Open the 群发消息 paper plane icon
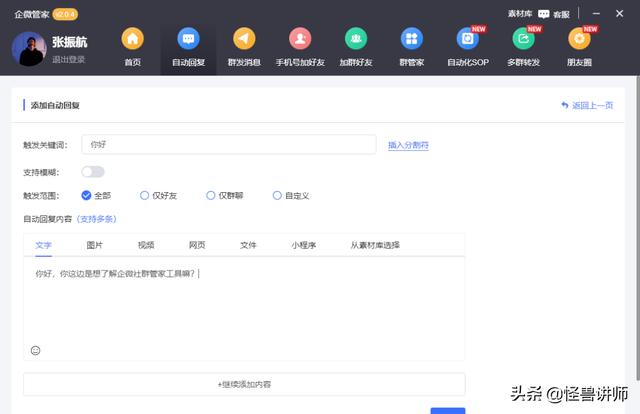The height and width of the screenshot is (414, 640). pos(244,39)
